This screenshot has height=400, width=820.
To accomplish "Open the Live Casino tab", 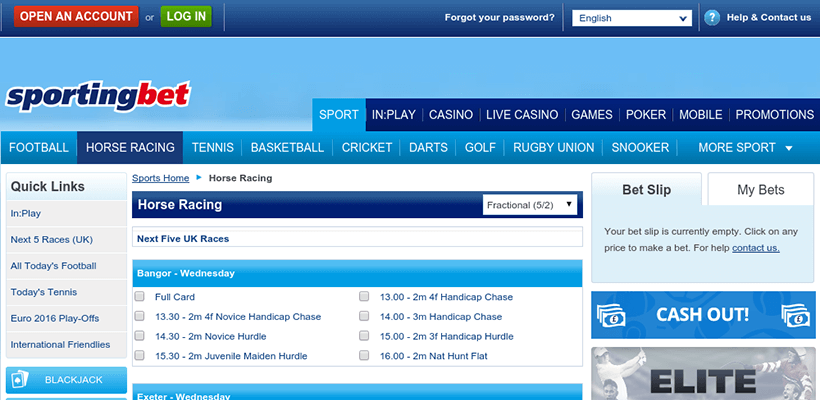I will (522, 115).
